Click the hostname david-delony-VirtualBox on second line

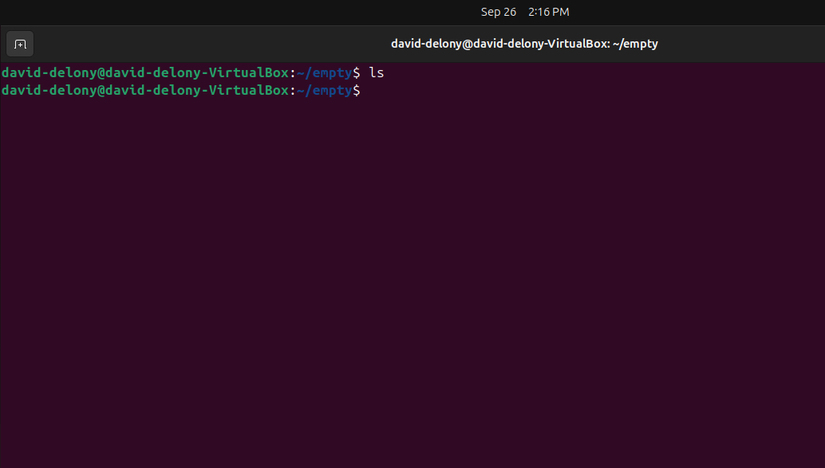pos(198,90)
